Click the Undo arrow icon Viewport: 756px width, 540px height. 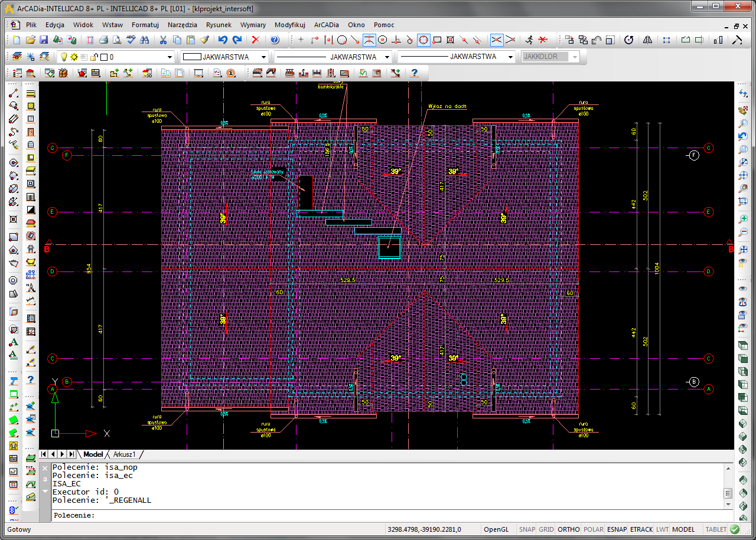[x=223, y=40]
